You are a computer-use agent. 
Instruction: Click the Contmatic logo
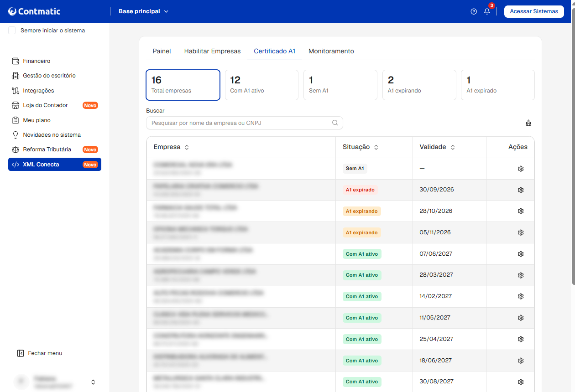click(x=34, y=11)
